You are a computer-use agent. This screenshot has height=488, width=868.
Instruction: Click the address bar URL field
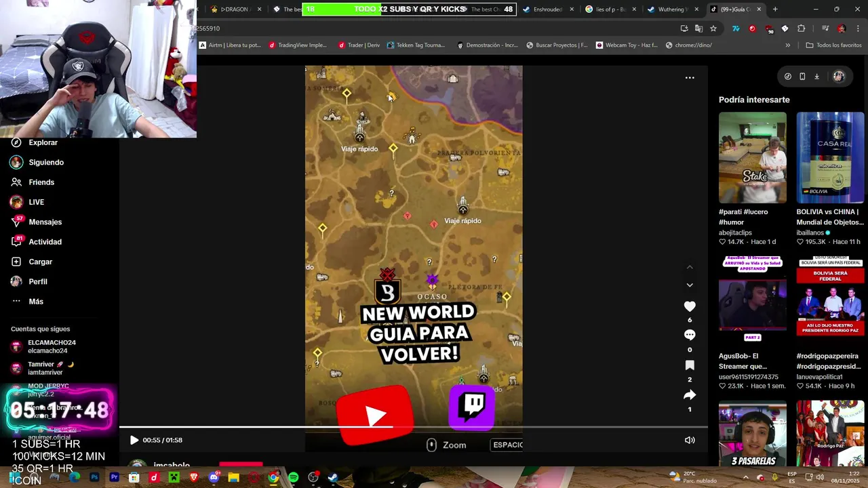coord(434,28)
